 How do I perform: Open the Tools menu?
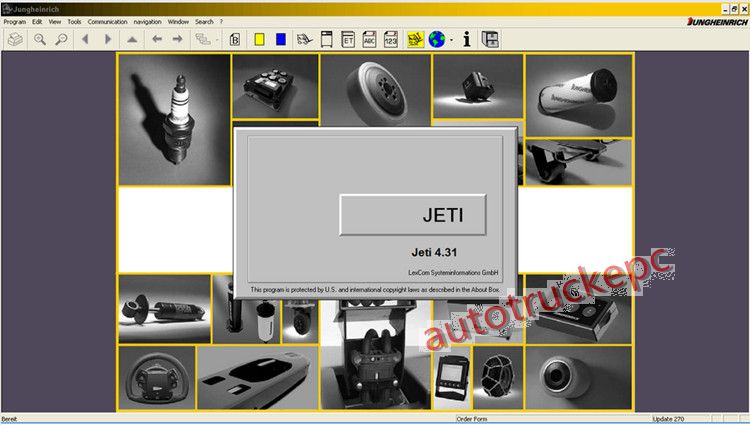(x=74, y=22)
